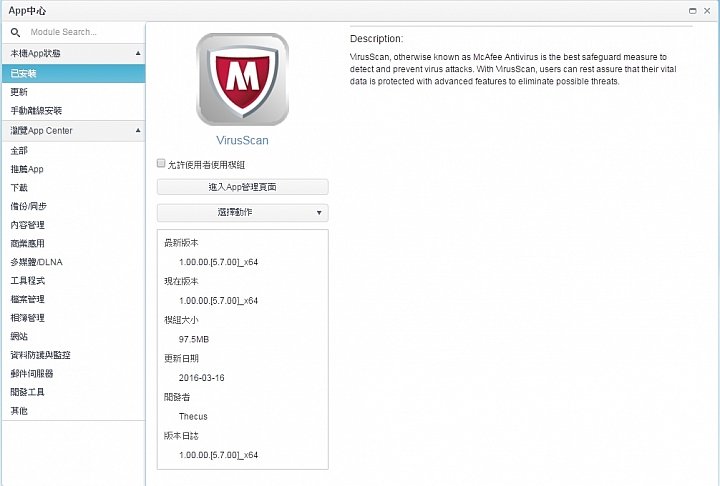720x486 pixels.
Task: Collapse the 本機App狀態 section arrow
Action: 138,53
